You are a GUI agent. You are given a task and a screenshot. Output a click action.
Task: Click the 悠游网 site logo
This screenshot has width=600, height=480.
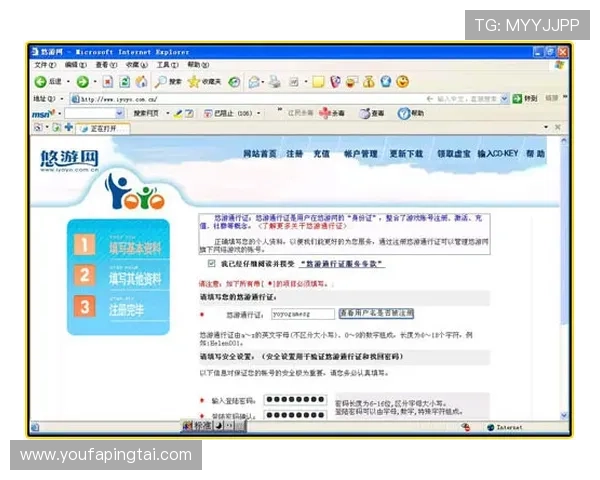[69, 160]
